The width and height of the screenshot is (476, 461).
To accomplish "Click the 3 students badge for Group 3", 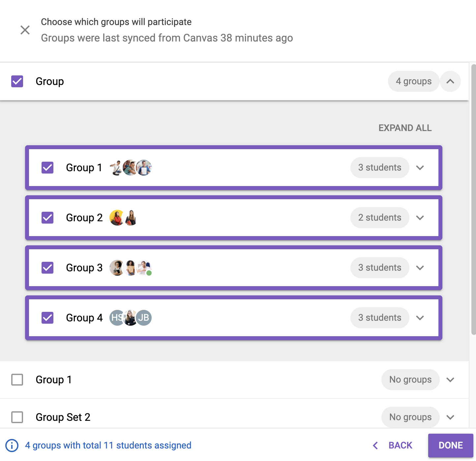I will point(380,268).
